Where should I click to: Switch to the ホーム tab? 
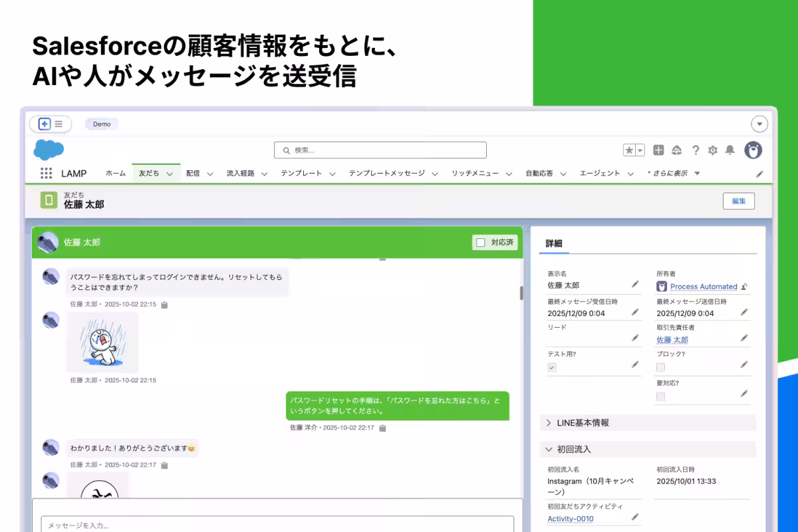click(x=115, y=173)
